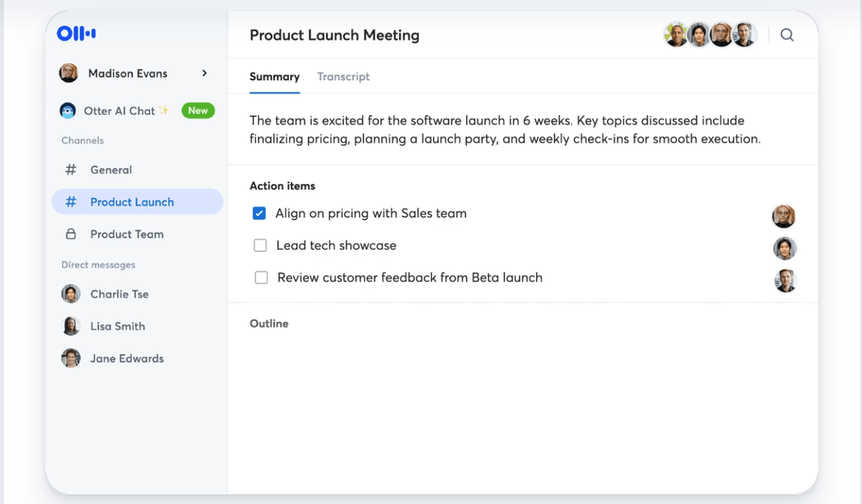The height and width of the screenshot is (504, 862).
Task: Collapse the Channels section
Action: point(82,141)
